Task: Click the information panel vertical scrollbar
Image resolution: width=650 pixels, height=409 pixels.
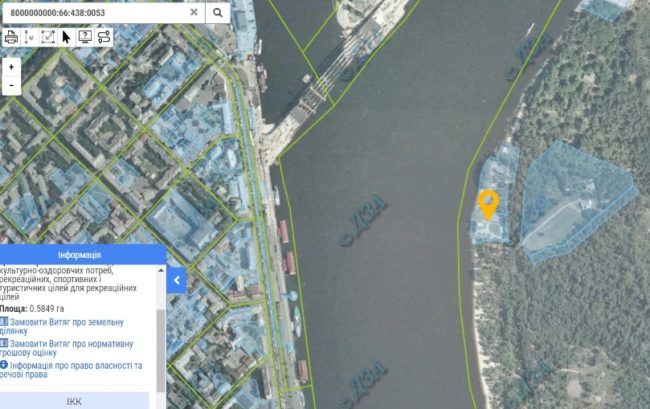Action: [x=160, y=330]
